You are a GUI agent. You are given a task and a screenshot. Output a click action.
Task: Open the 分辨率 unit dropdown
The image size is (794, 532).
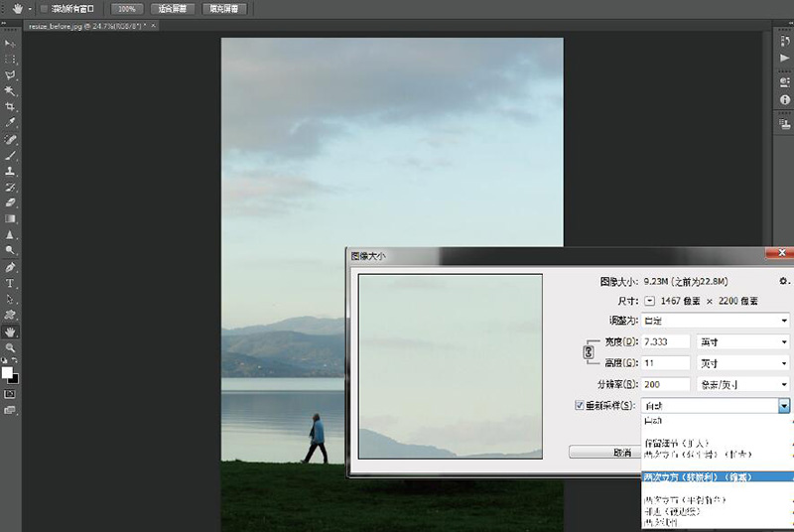pos(742,385)
